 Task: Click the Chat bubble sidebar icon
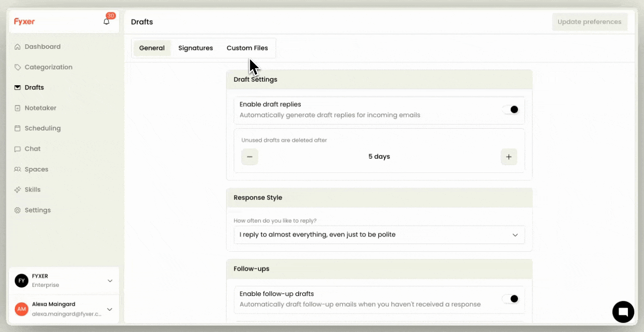click(18, 149)
